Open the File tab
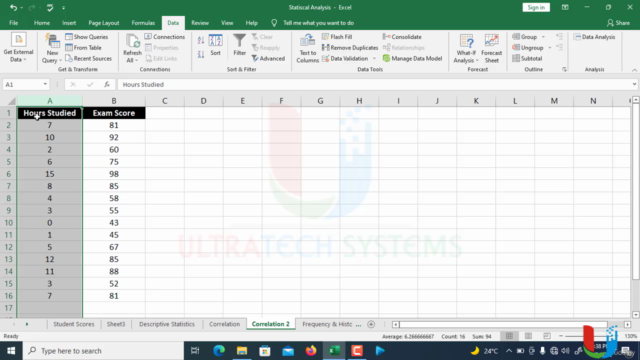This screenshot has height=360, width=640. coord(13,23)
